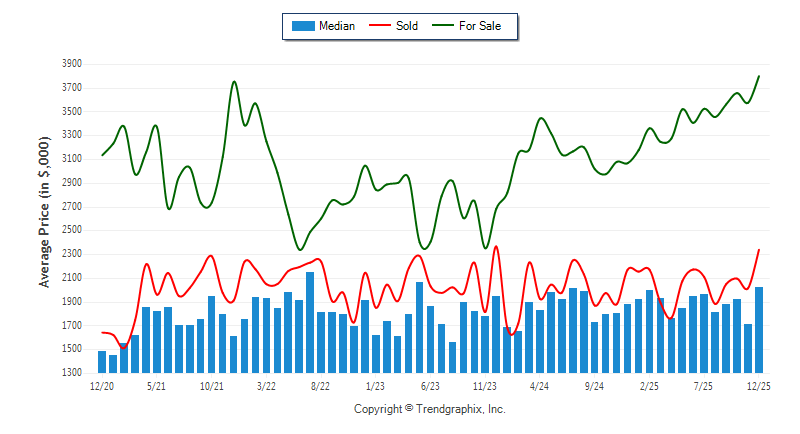800x434 pixels.
Task: Select the 12/25 x-axis label
Action: (759, 385)
